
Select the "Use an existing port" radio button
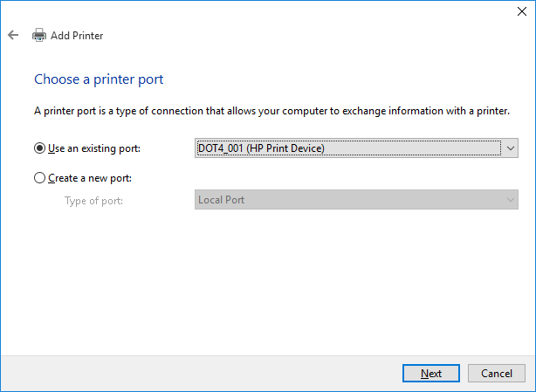click(39, 148)
